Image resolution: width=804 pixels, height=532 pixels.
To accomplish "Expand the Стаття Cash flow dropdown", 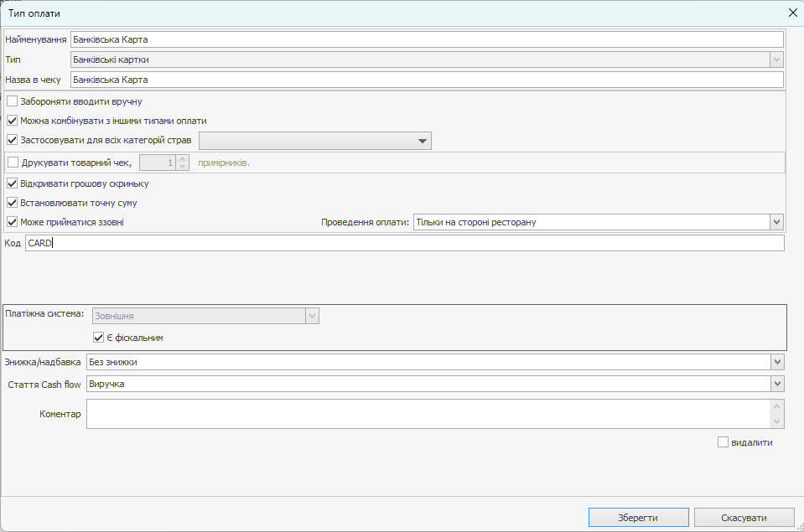I will [x=776, y=383].
